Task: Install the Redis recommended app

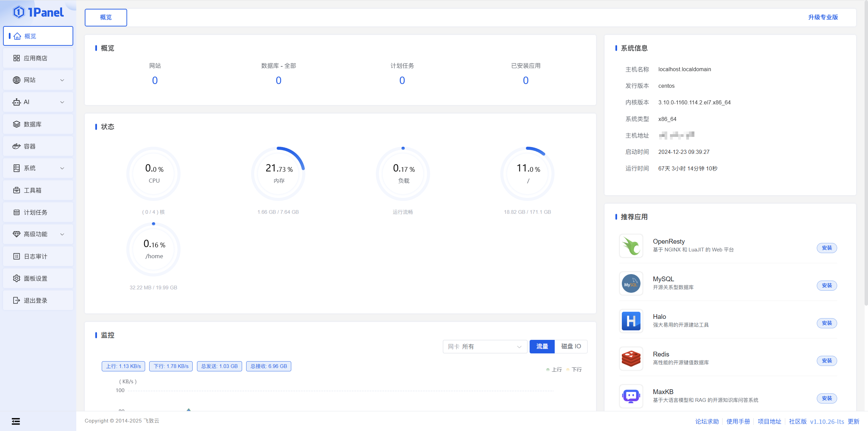Action: pyautogui.click(x=826, y=361)
